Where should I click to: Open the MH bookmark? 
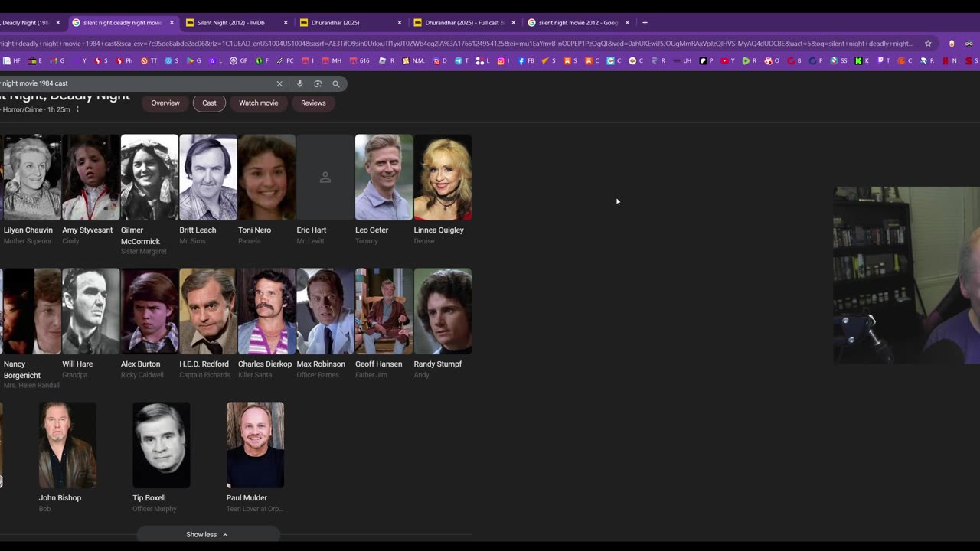tap(332, 60)
